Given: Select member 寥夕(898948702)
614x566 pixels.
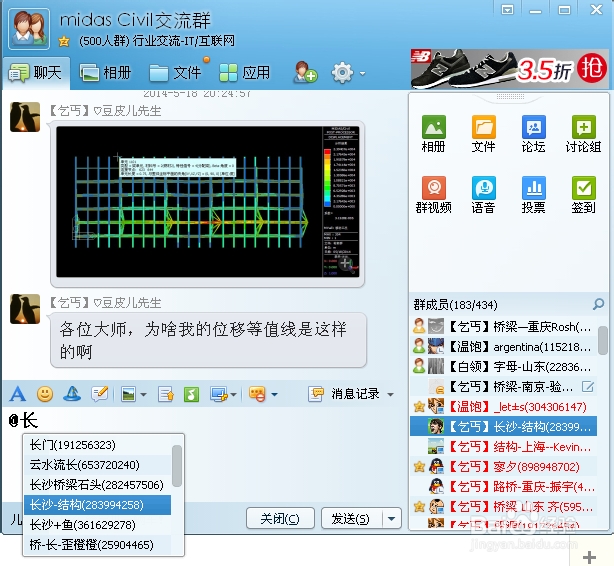Looking at the screenshot, I should click(504, 467).
